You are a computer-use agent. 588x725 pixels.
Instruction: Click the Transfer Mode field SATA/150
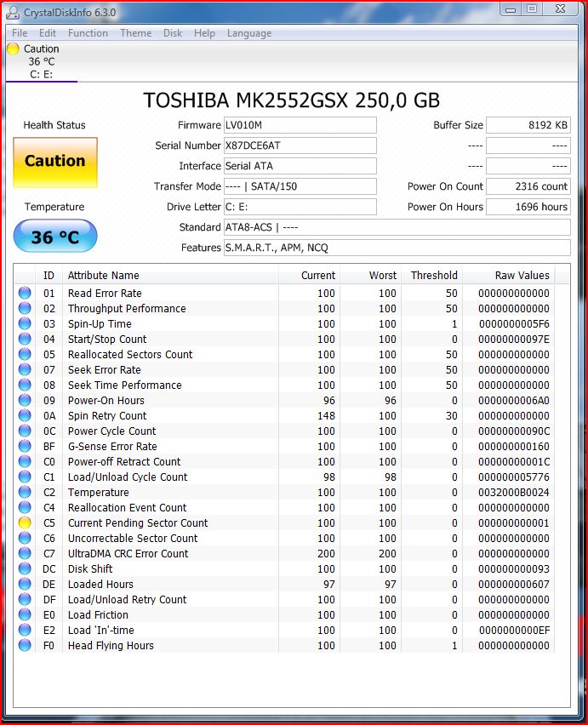tap(300, 186)
